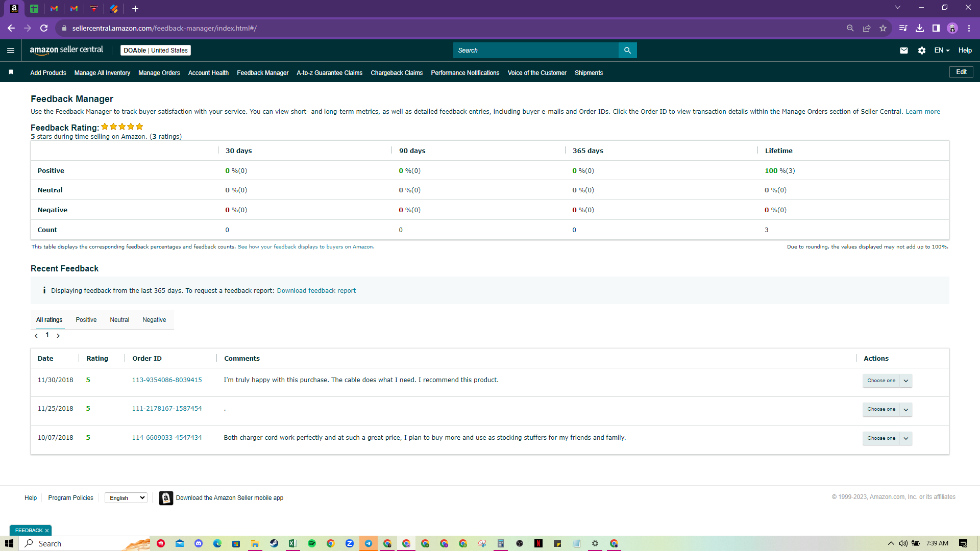Toggle the browser side panel icon

click(x=936, y=28)
